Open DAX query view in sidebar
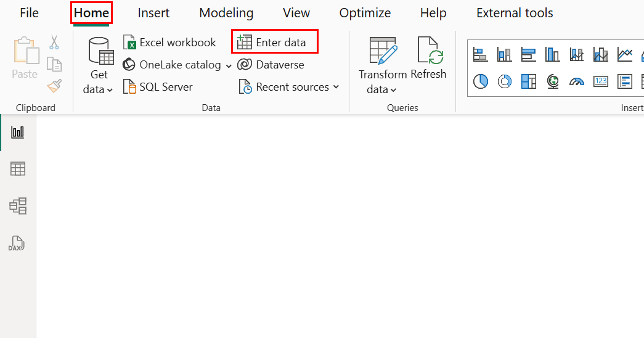The height and width of the screenshot is (338, 644). (17, 244)
